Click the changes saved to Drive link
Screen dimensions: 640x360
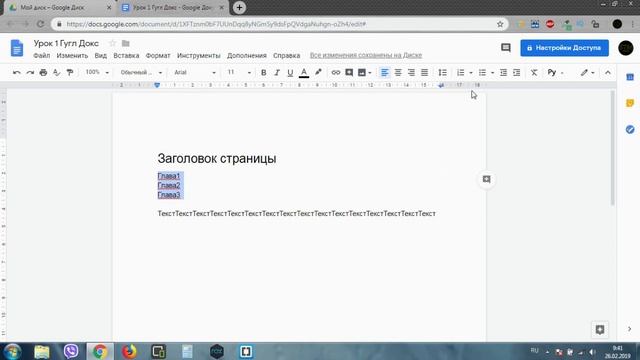coord(366,55)
